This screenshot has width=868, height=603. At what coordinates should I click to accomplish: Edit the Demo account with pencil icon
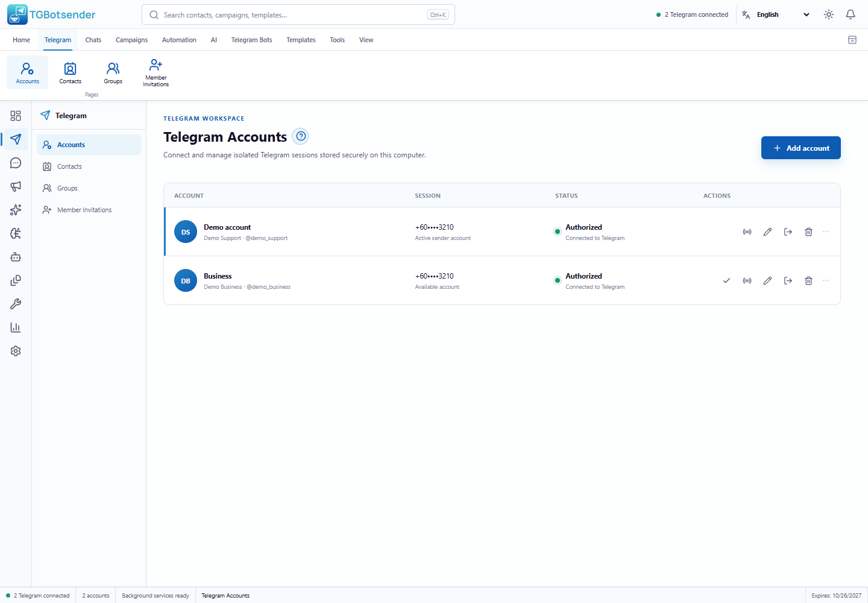(x=767, y=232)
